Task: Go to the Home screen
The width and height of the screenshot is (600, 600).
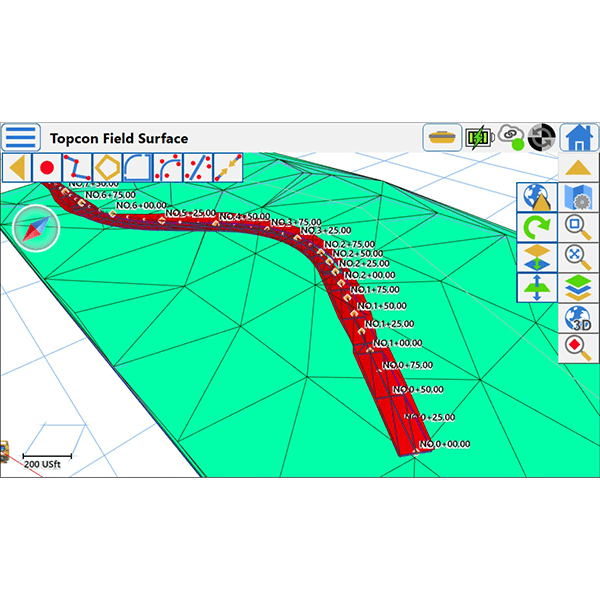Action: pyautogui.click(x=579, y=137)
